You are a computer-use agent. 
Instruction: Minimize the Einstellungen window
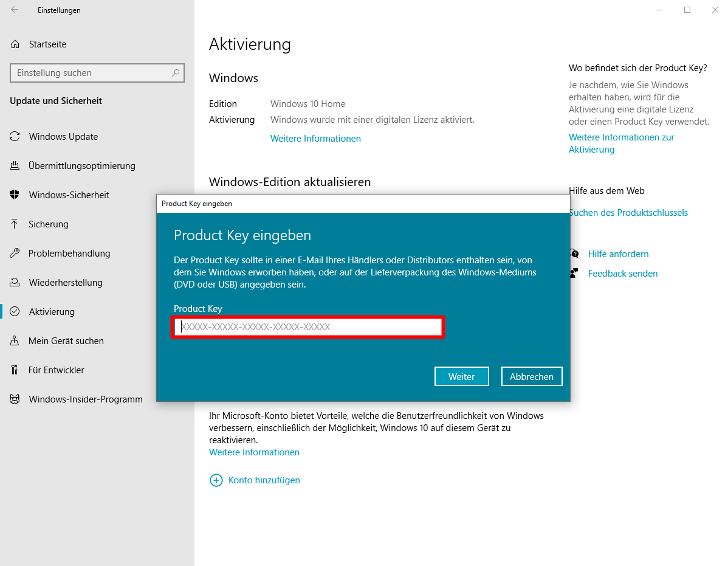(x=659, y=10)
